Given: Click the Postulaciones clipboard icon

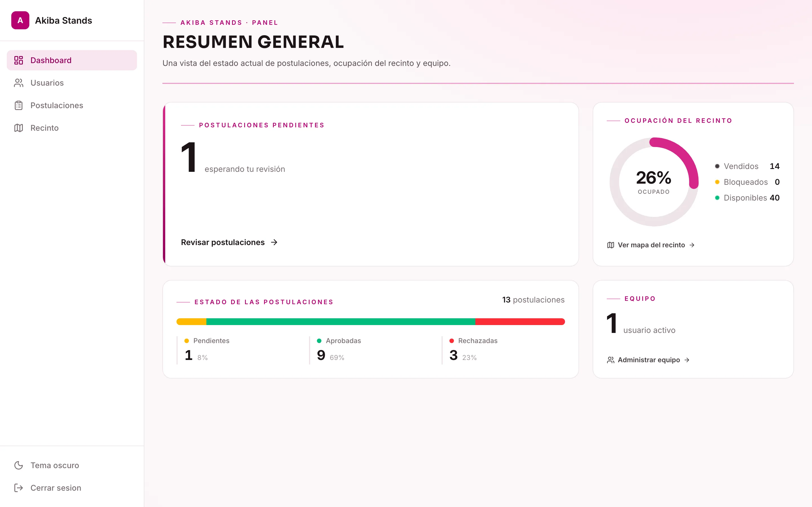Looking at the screenshot, I should click(x=18, y=105).
